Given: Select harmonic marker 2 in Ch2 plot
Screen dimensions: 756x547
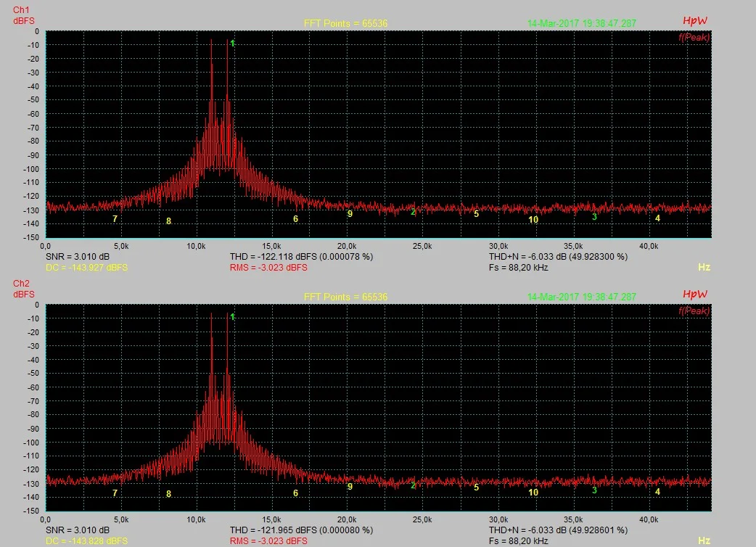Looking at the screenshot, I should coord(414,485).
